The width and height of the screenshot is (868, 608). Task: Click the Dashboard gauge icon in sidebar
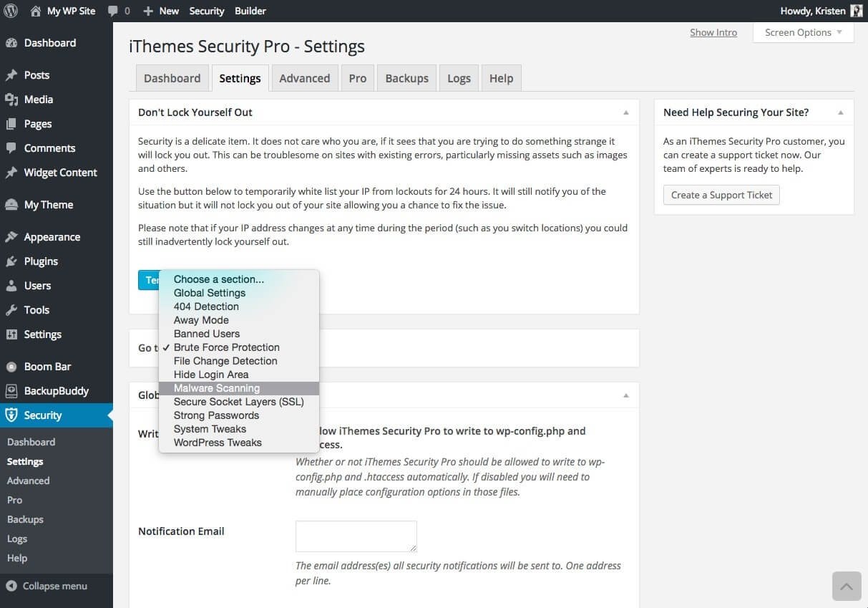click(x=11, y=43)
